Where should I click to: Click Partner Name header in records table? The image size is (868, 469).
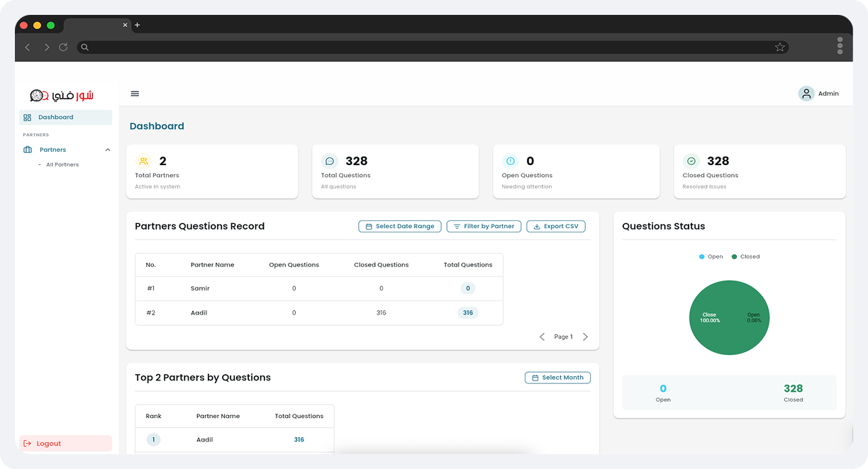pyautogui.click(x=212, y=265)
